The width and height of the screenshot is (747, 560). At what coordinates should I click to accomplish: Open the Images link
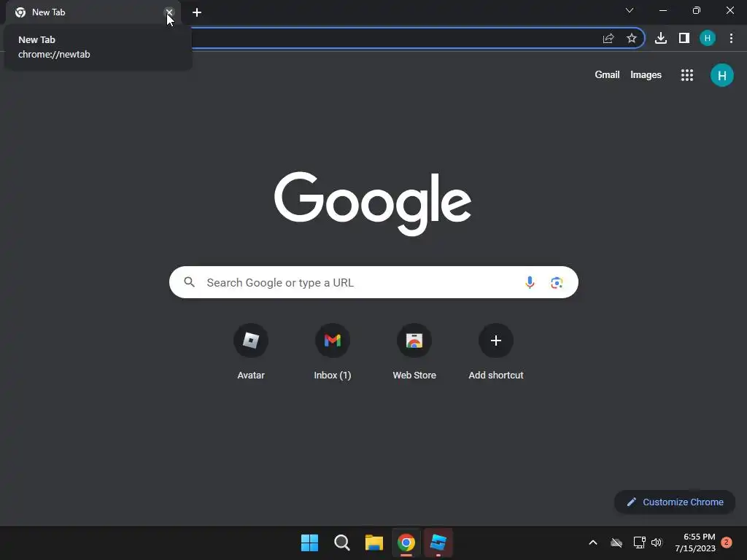tap(646, 75)
